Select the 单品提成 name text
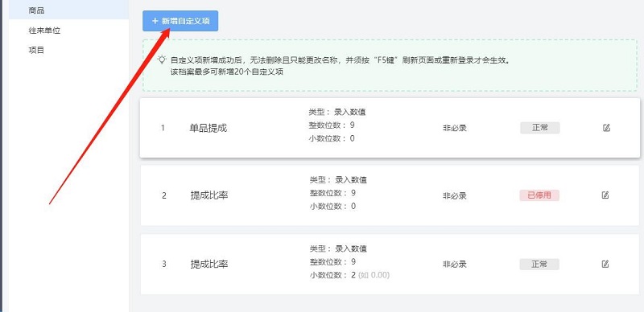This screenshot has height=312, width=644. coord(208,128)
